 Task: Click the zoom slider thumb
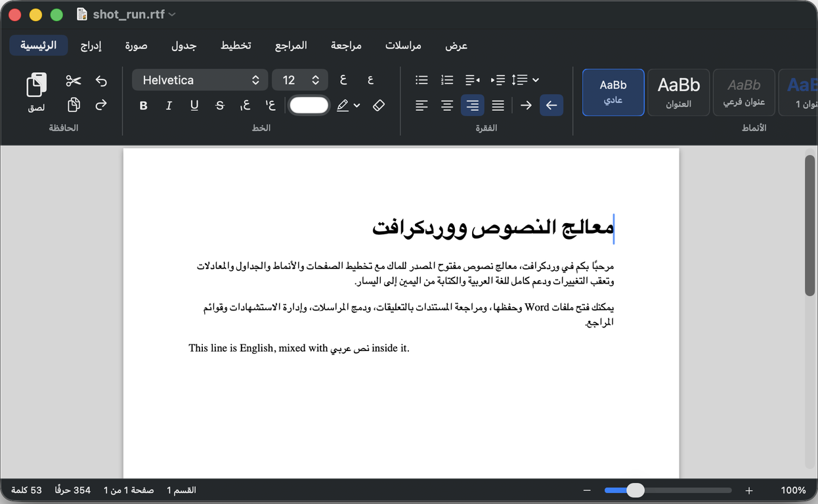click(x=635, y=490)
